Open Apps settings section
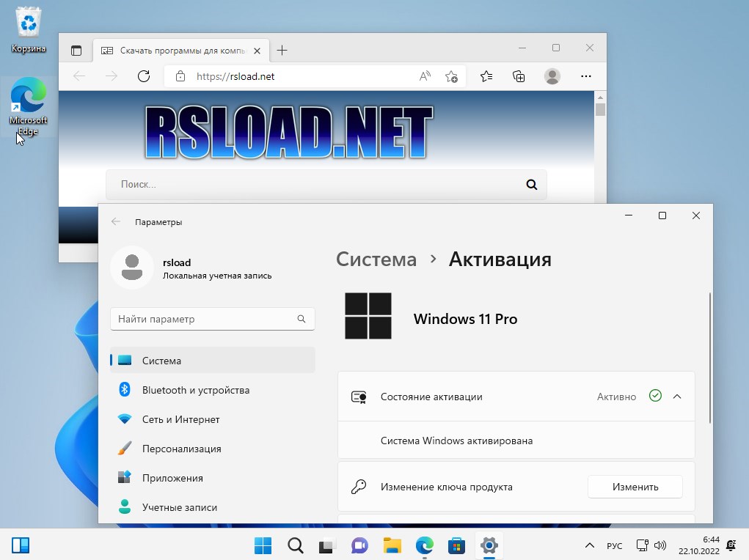The image size is (749, 560). coord(213,478)
